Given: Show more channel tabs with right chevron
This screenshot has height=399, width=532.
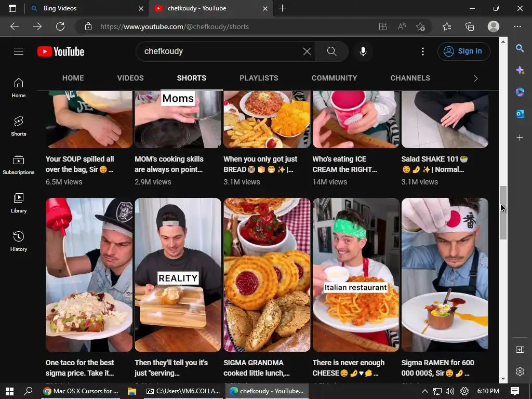Looking at the screenshot, I should tap(476, 78).
